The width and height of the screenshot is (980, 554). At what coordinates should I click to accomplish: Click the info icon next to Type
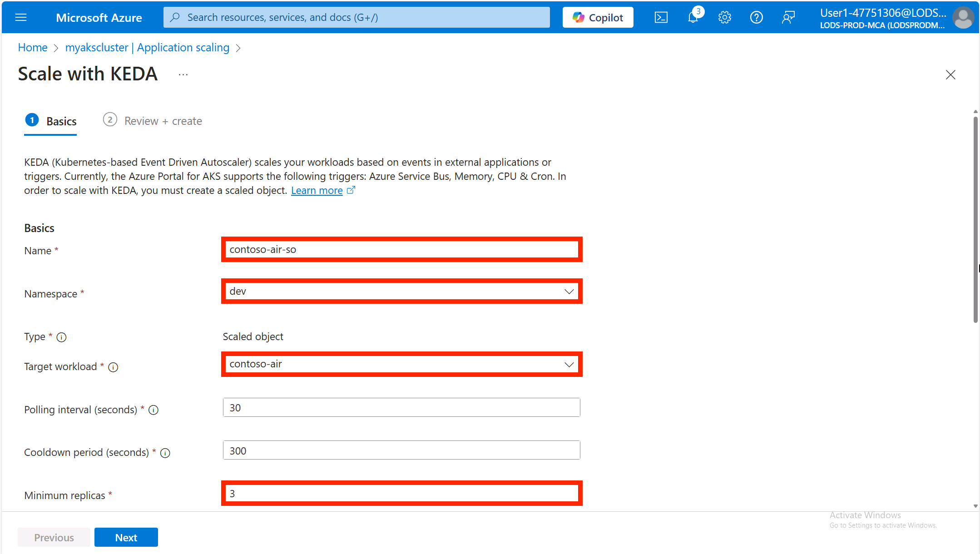point(61,337)
